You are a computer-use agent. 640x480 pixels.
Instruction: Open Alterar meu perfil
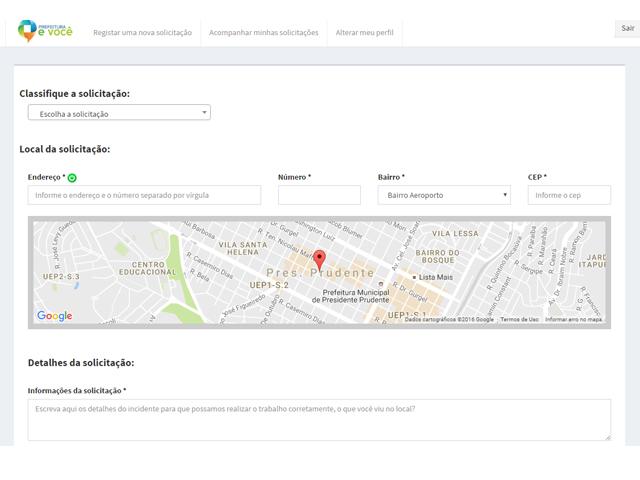pos(364,33)
